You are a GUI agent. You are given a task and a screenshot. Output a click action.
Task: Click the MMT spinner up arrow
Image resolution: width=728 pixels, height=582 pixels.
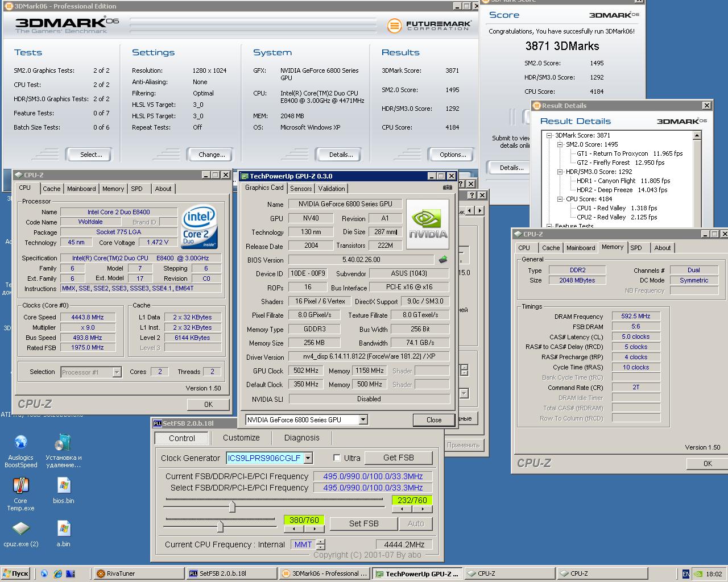coord(320,542)
